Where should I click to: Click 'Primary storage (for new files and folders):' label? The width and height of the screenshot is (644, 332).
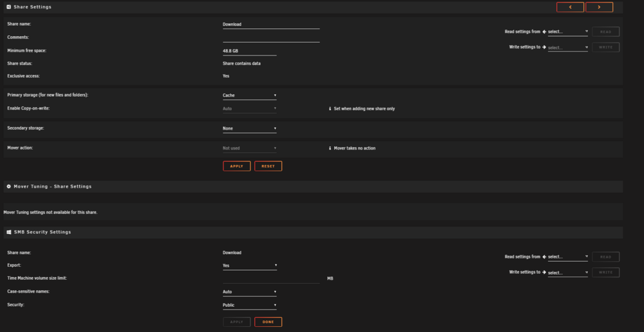[48, 95]
